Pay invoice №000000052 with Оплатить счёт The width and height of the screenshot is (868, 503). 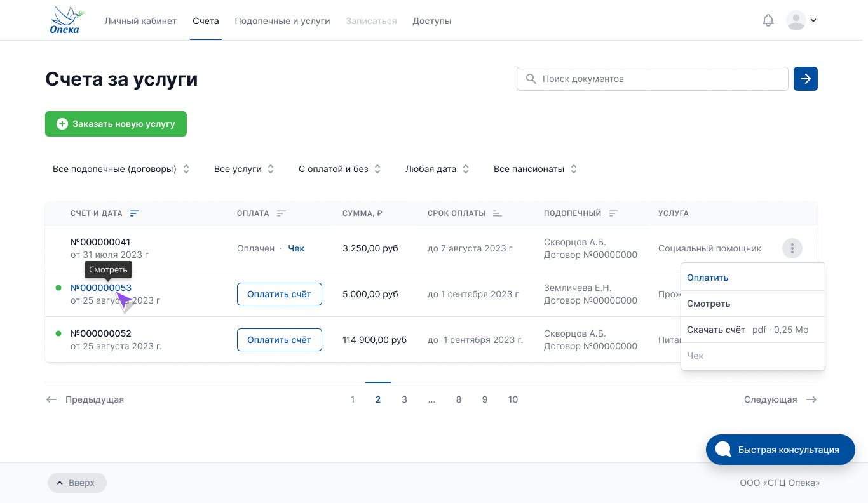coord(279,340)
